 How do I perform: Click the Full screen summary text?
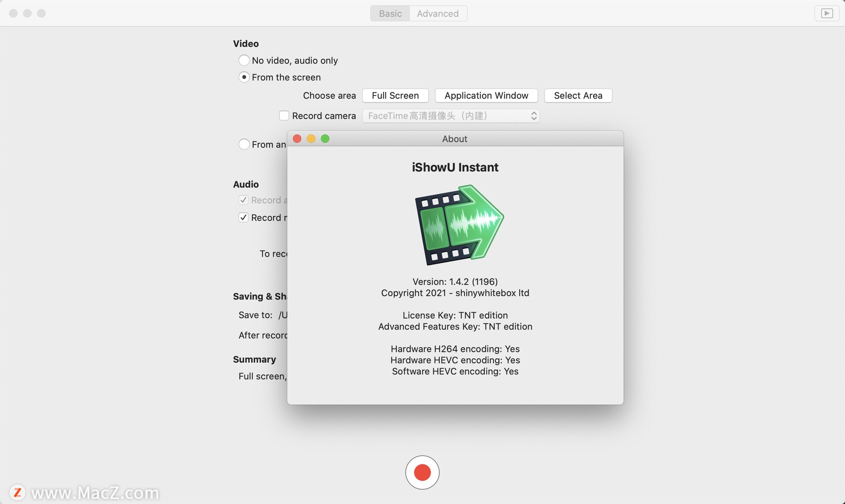coord(262,376)
